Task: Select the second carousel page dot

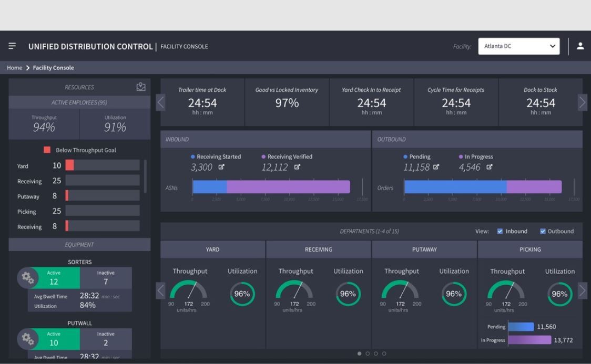Action: point(368,353)
